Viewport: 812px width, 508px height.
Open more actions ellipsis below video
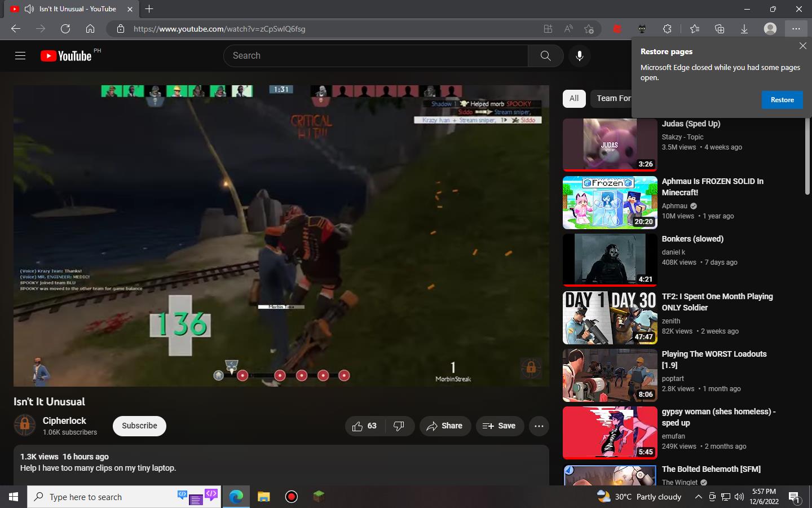click(539, 426)
